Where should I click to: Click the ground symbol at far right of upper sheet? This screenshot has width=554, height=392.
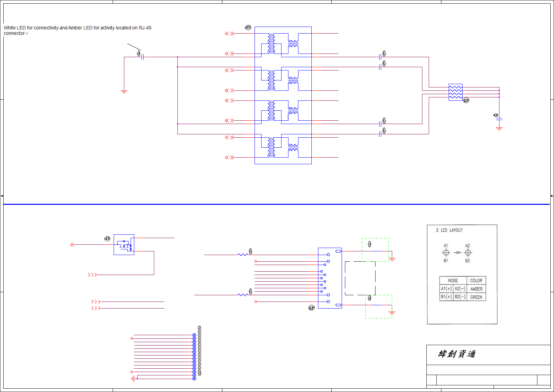coord(499,129)
